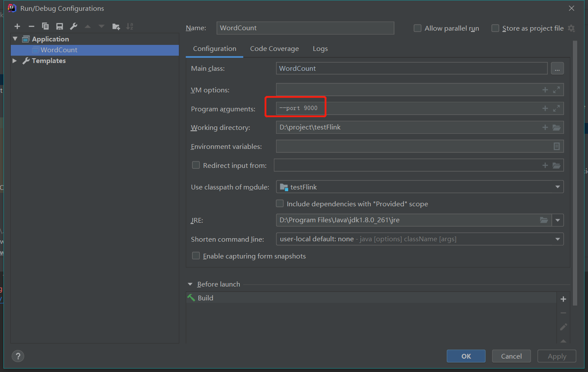Close the Run/Debug Configurations dialog

pos(572,8)
